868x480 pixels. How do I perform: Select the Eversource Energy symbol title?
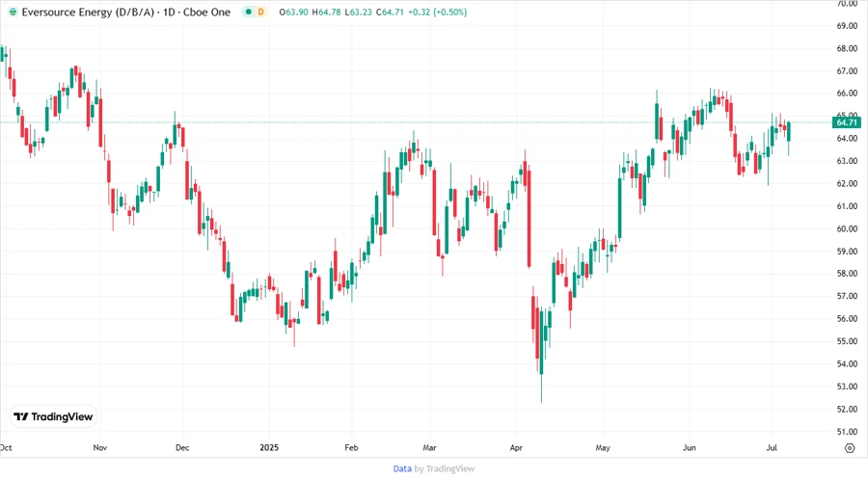pyautogui.click(x=125, y=12)
